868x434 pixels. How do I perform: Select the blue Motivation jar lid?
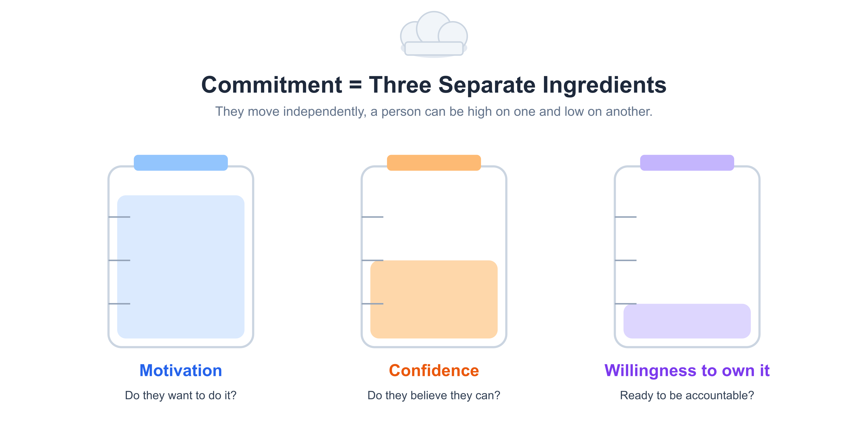(x=181, y=163)
